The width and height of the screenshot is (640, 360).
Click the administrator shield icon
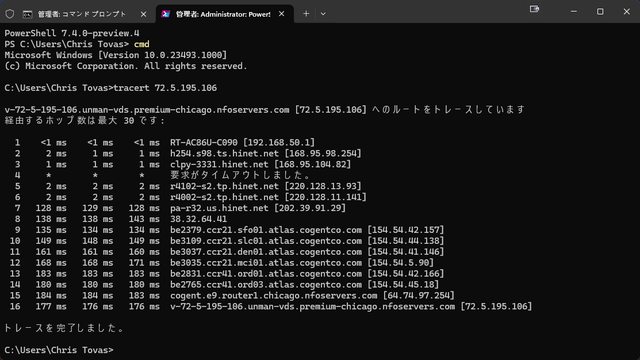pos(10,14)
